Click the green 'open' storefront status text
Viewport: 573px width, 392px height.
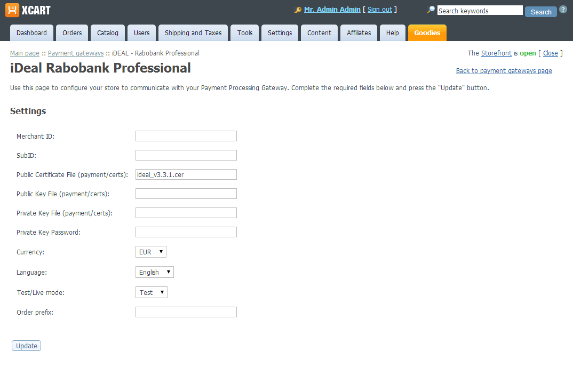[x=528, y=53]
